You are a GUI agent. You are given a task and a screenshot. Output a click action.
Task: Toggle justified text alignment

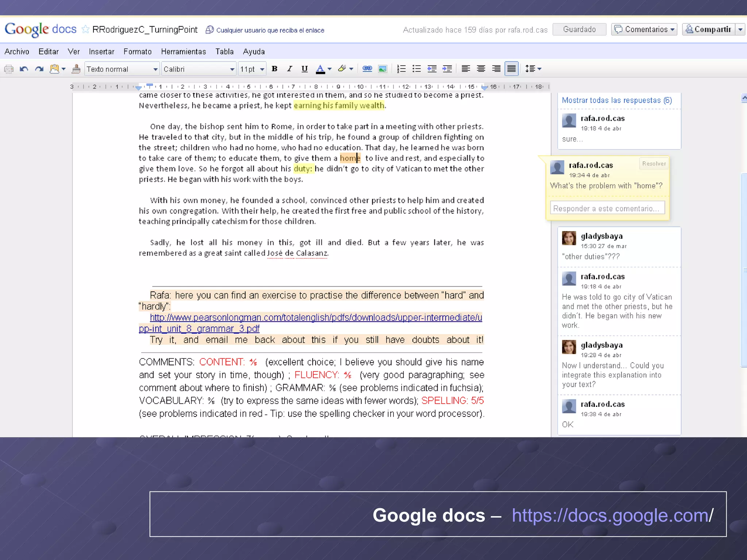[512, 69]
